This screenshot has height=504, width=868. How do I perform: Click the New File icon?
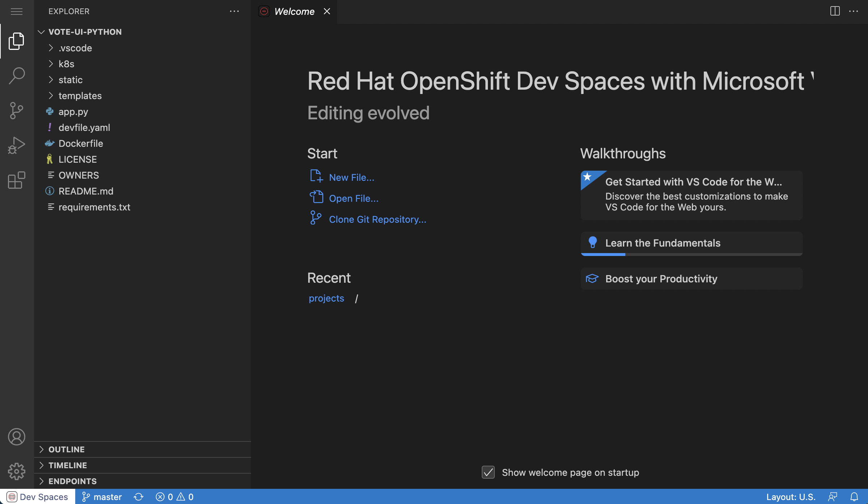[x=316, y=176]
